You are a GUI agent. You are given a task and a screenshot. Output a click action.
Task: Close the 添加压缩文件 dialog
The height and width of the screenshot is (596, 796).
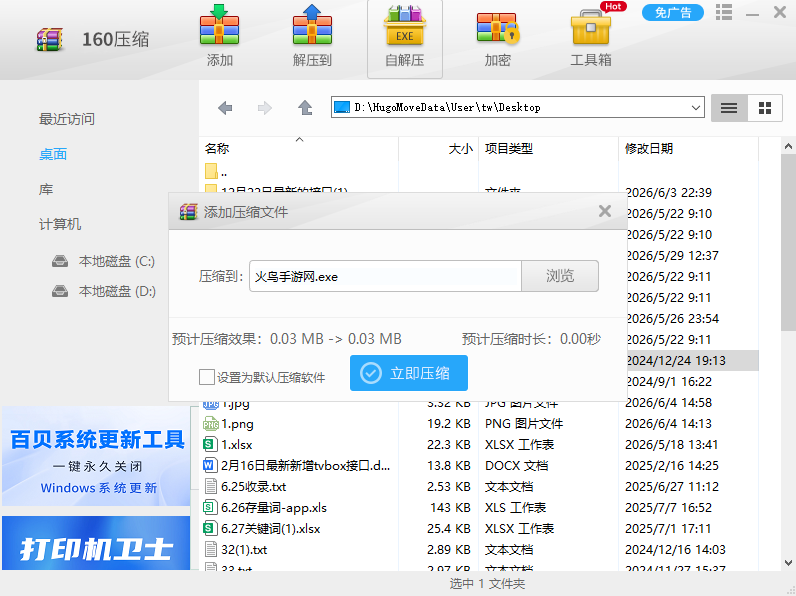605,211
